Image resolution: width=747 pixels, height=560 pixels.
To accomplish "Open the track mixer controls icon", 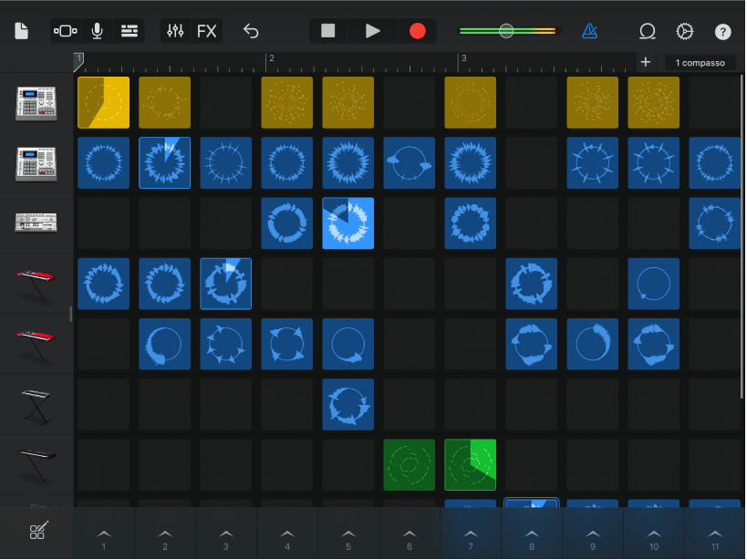I will [175, 30].
